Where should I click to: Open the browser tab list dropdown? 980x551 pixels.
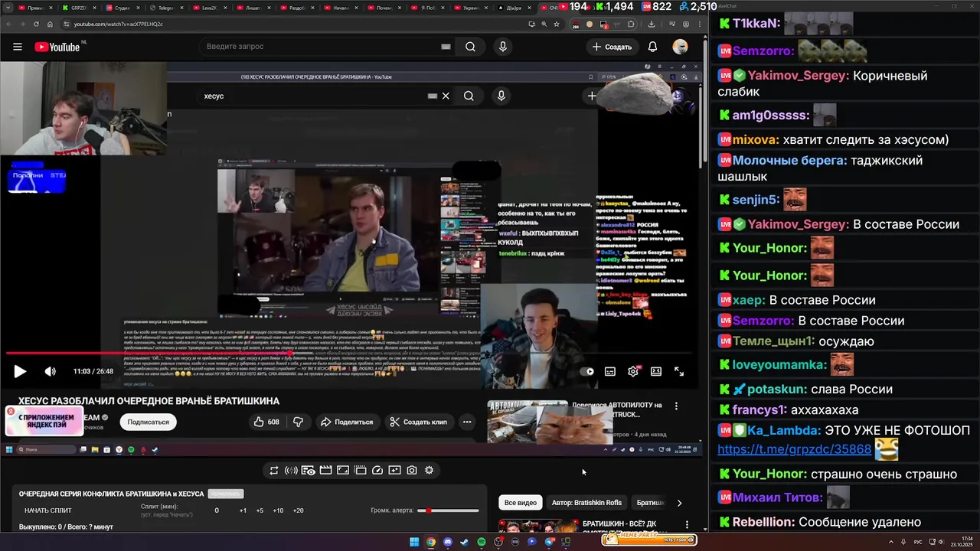click(x=7, y=8)
